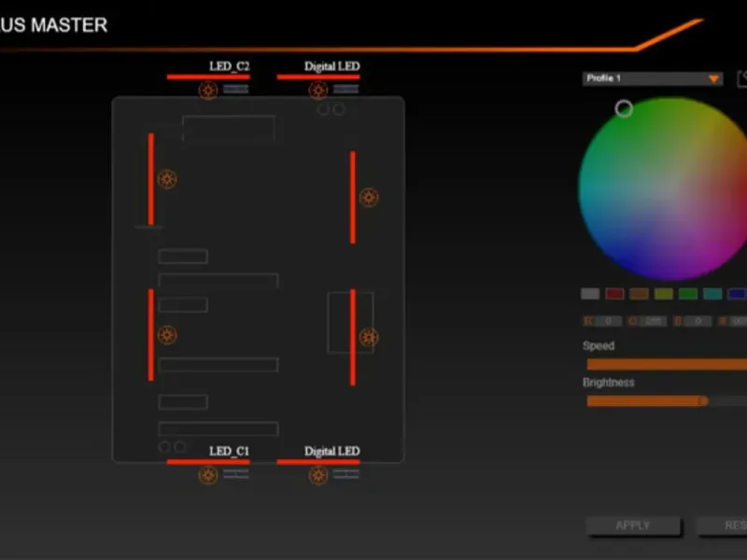Click the upper-left motherboard zone light icon

167,179
